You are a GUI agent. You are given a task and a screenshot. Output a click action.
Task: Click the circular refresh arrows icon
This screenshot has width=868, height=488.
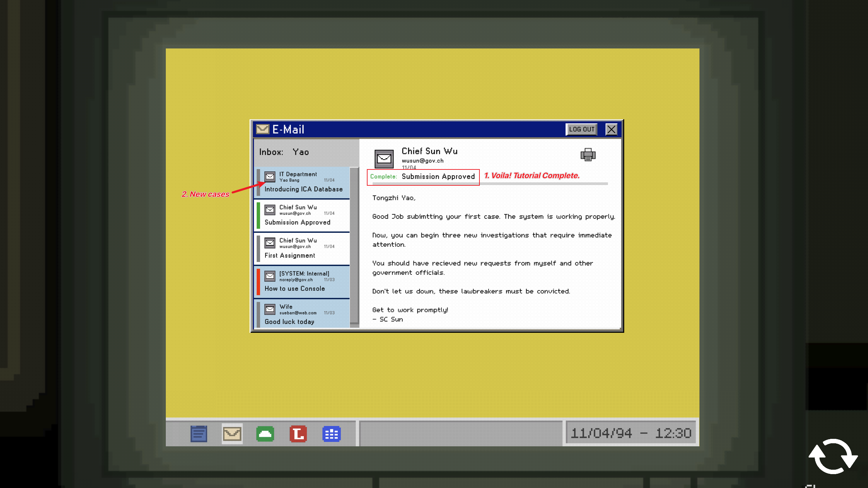[833, 456]
